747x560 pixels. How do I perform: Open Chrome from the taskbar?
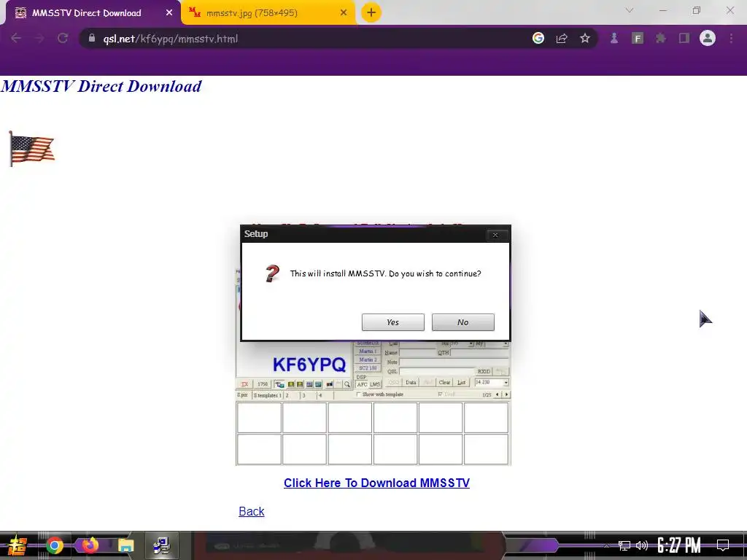(54, 545)
